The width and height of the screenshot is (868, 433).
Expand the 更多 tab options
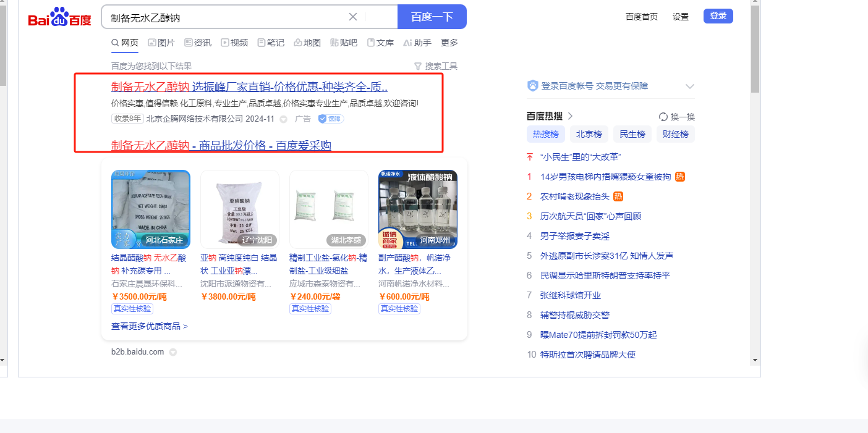point(449,43)
